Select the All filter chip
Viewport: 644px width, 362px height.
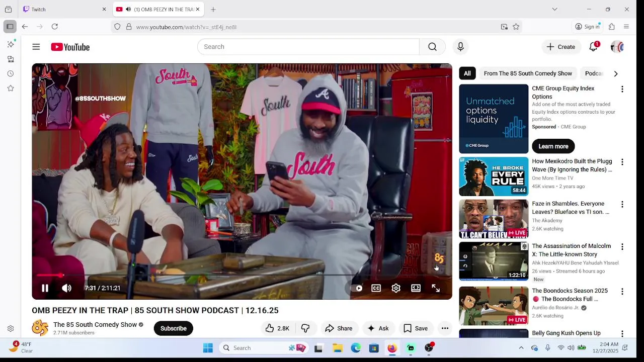point(467,73)
